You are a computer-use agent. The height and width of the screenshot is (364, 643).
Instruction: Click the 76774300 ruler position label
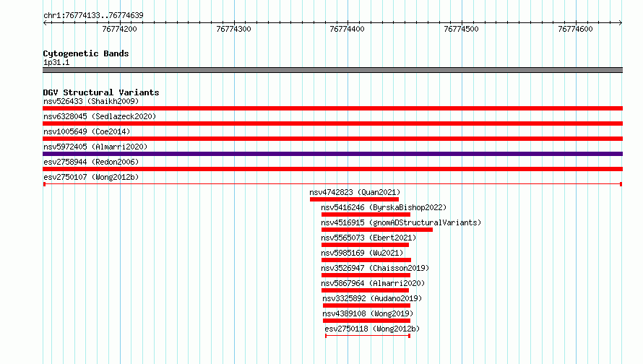(x=233, y=29)
